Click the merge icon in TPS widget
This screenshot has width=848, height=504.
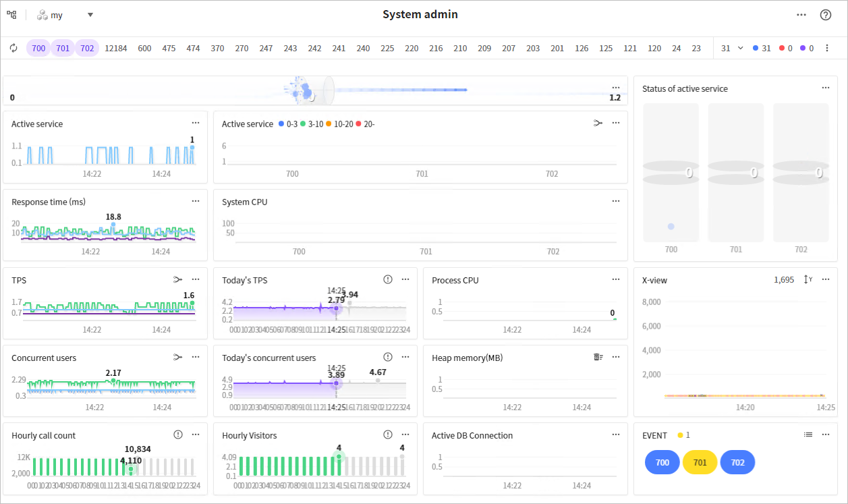point(177,279)
